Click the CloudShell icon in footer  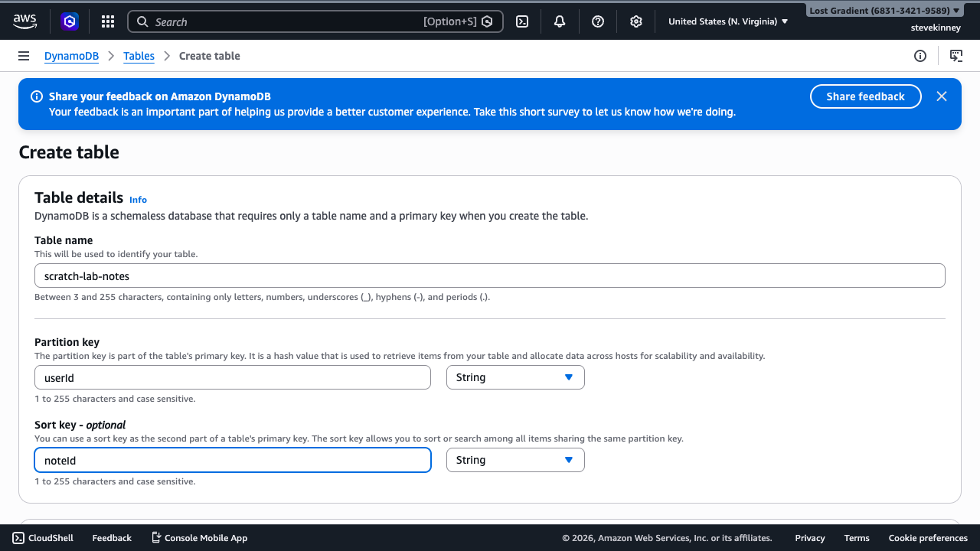pyautogui.click(x=18, y=538)
